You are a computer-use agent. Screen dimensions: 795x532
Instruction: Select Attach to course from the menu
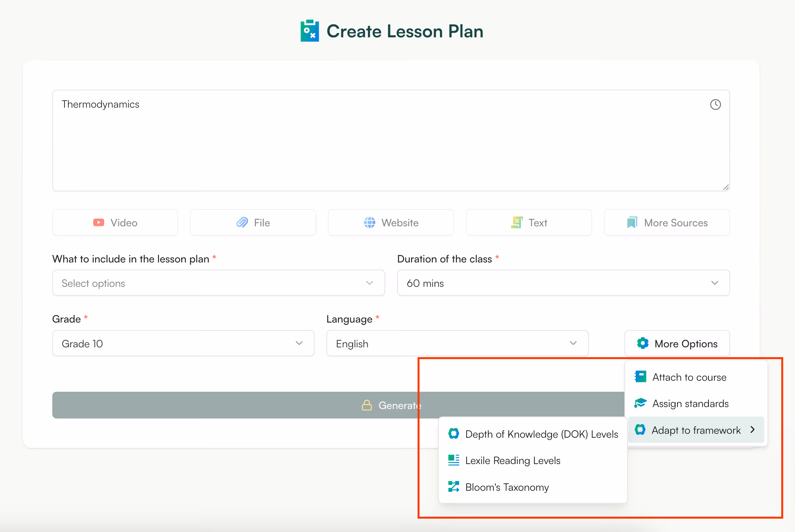689,377
